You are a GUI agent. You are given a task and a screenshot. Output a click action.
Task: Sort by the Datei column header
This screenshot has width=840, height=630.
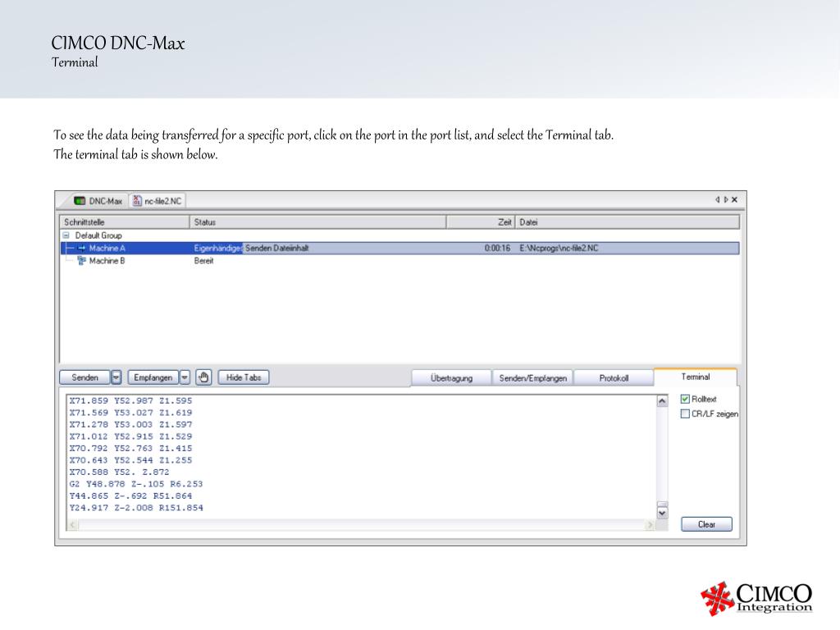[628, 221]
